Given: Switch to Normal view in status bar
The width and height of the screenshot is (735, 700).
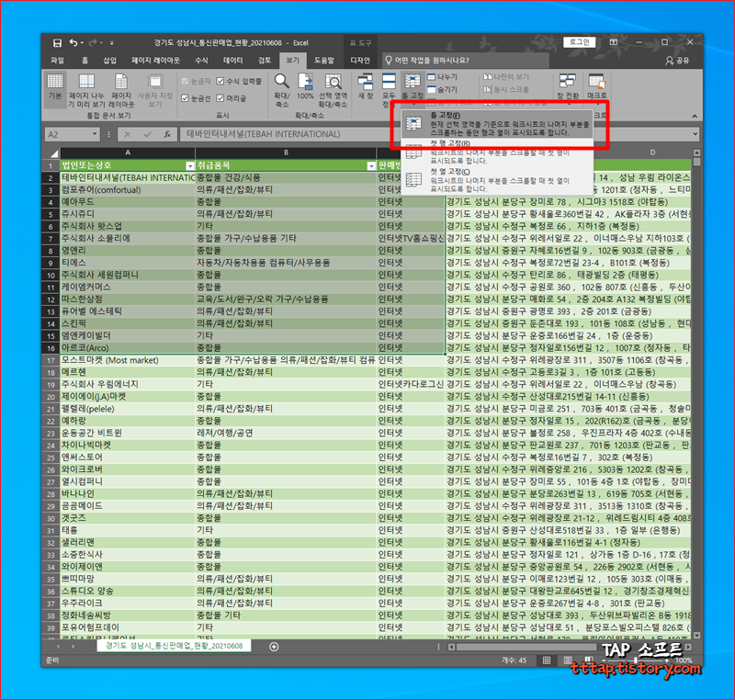Looking at the screenshot, I should (x=547, y=660).
